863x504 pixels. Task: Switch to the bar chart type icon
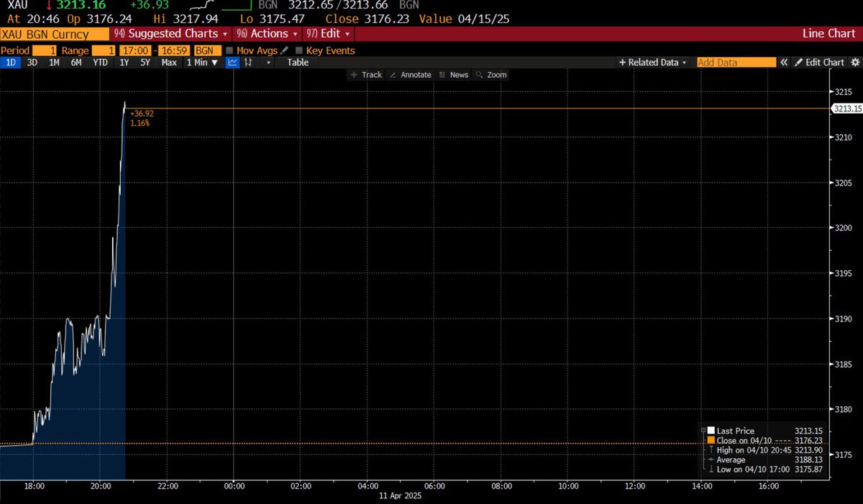tap(248, 63)
